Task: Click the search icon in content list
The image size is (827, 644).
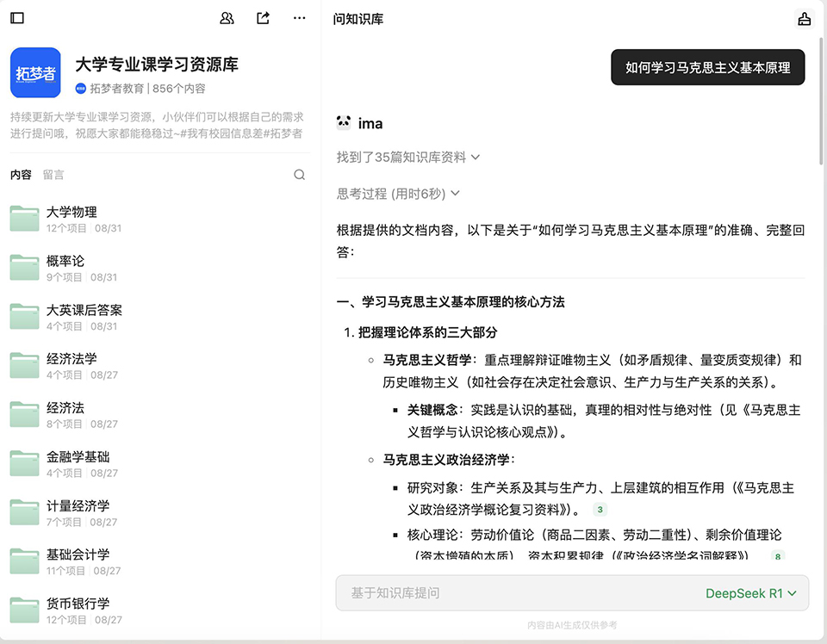Action: pyautogui.click(x=299, y=175)
